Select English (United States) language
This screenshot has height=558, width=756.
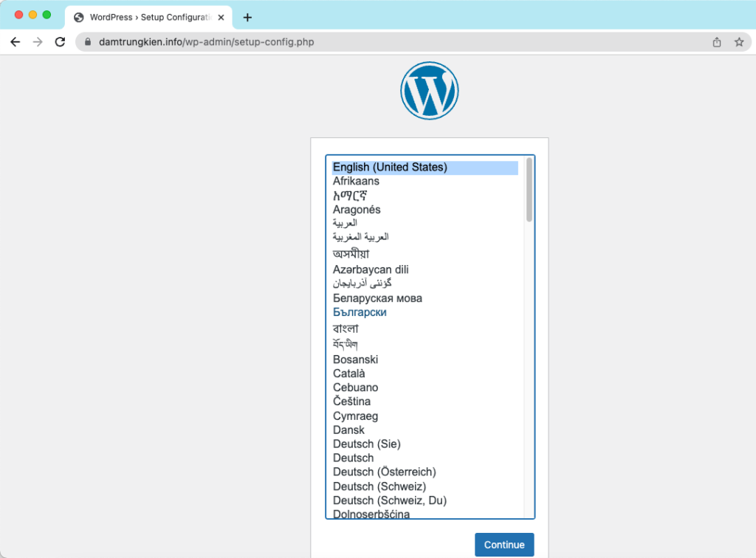coord(425,168)
